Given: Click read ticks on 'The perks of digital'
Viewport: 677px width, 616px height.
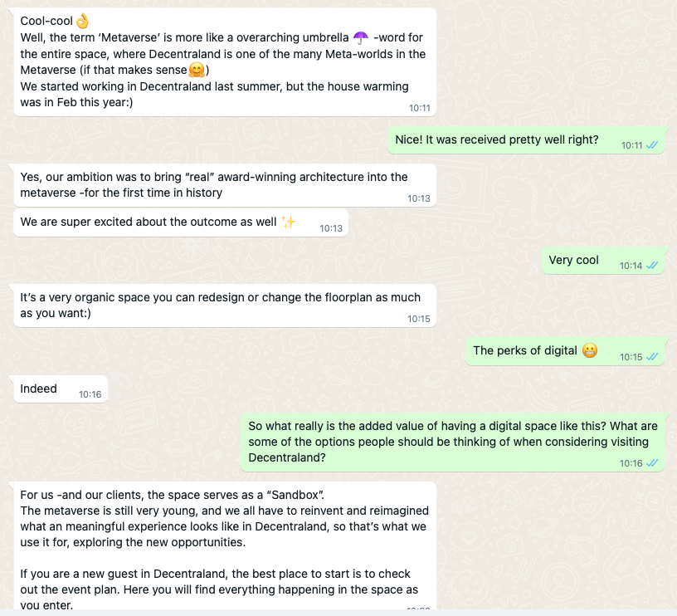Looking at the screenshot, I should tap(652, 357).
